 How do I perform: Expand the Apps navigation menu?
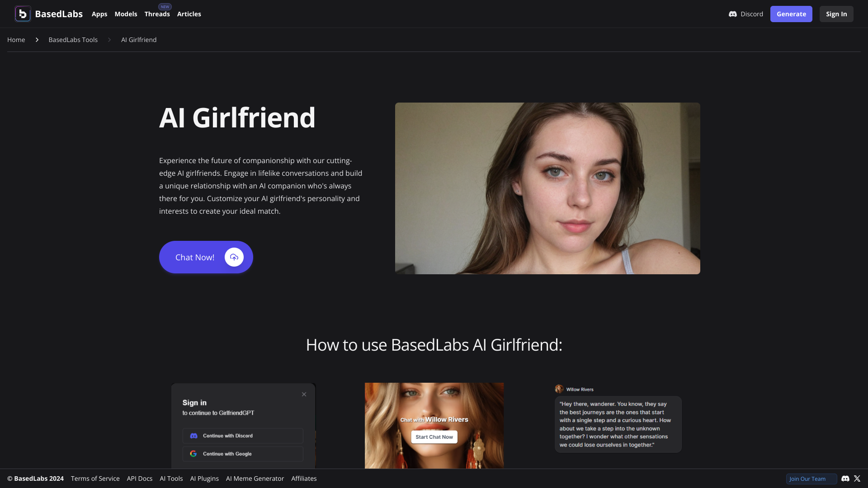[x=99, y=14]
